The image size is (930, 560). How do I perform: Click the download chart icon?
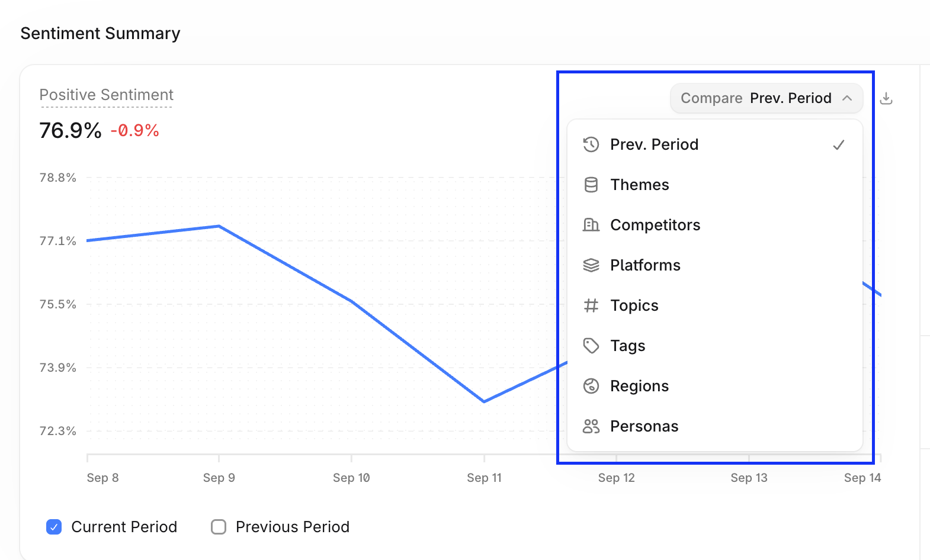tap(886, 98)
